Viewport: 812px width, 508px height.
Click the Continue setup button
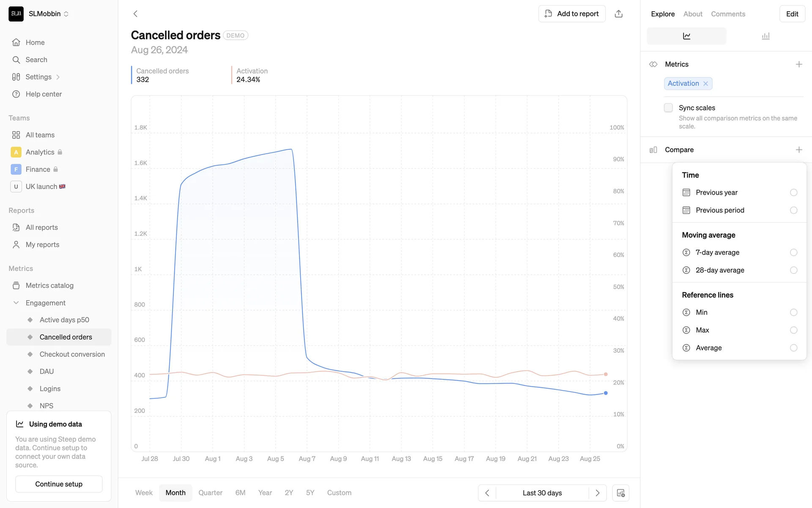59,484
